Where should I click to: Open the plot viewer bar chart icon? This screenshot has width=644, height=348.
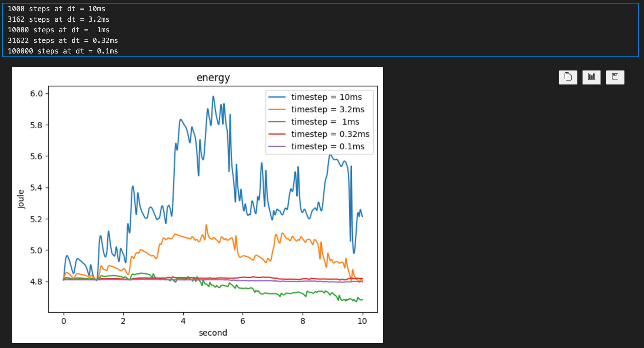pos(591,77)
